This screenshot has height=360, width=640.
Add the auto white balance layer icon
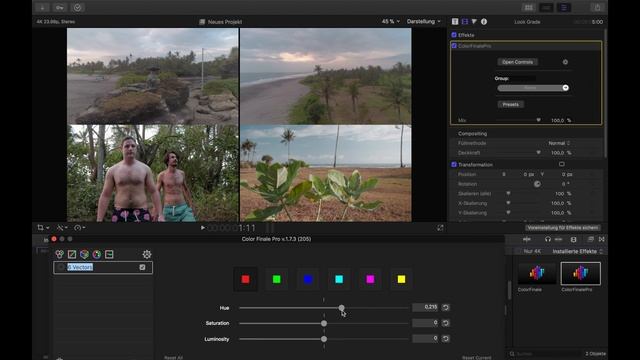click(x=109, y=254)
